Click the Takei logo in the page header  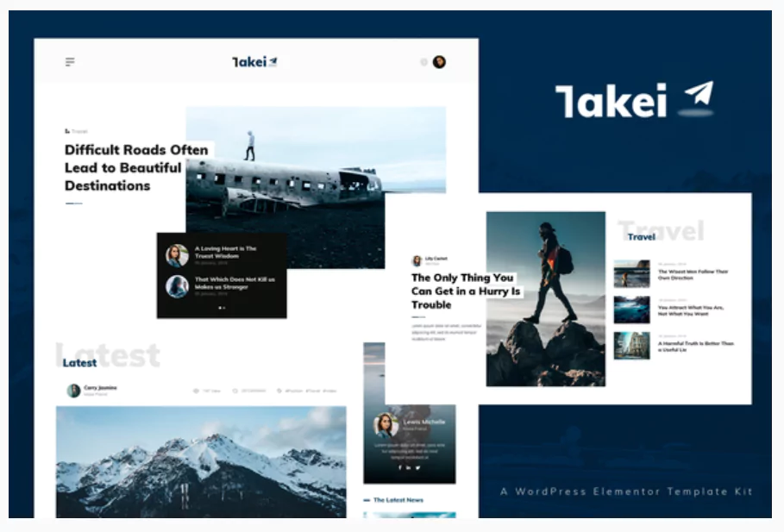click(254, 62)
